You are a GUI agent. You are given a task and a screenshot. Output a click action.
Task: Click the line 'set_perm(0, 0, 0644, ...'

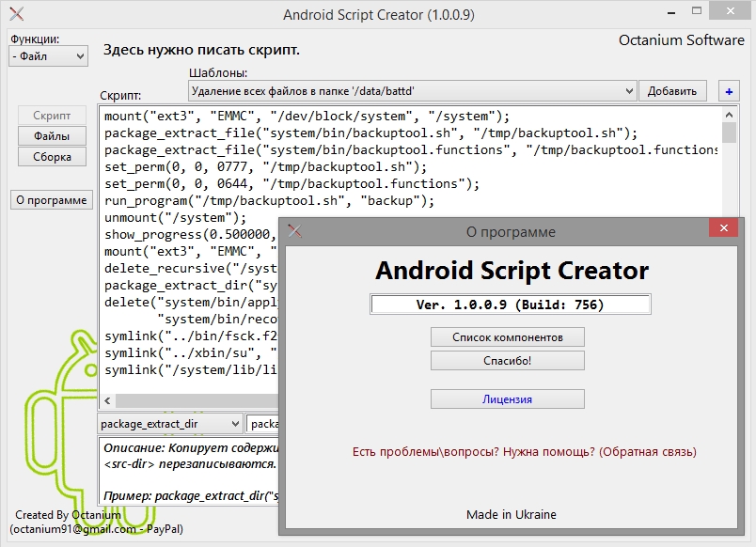(291, 184)
